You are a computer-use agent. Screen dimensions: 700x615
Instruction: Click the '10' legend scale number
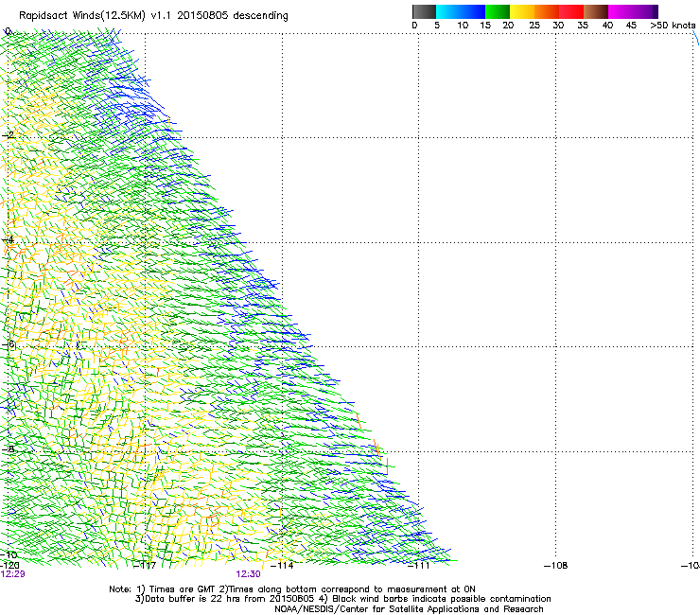click(x=463, y=26)
